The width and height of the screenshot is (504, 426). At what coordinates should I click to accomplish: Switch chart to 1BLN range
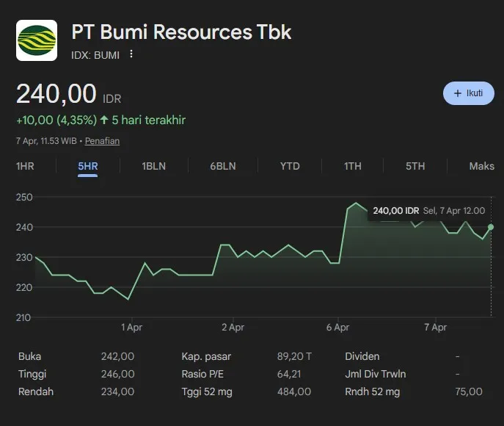point(153,166)
